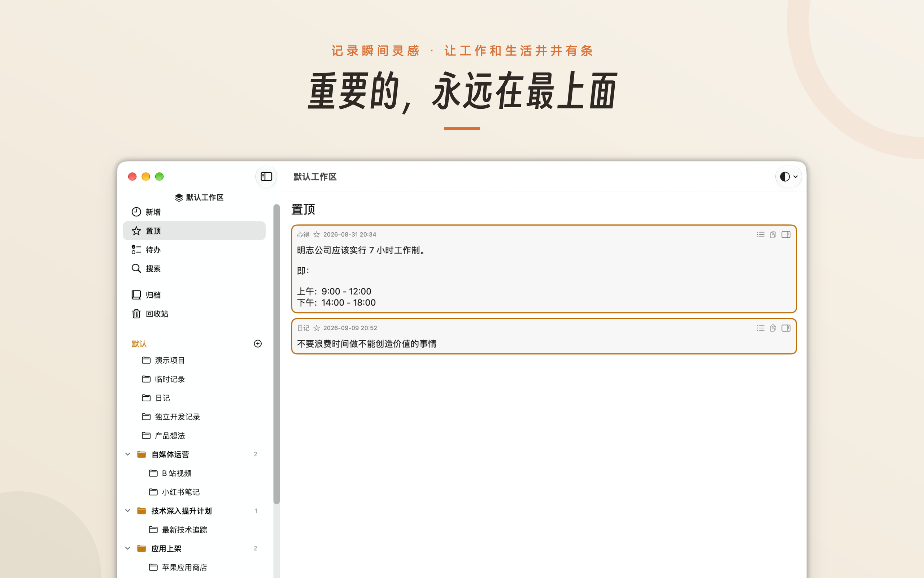Open the 演示项目 folder

click(x=194, y=360)
